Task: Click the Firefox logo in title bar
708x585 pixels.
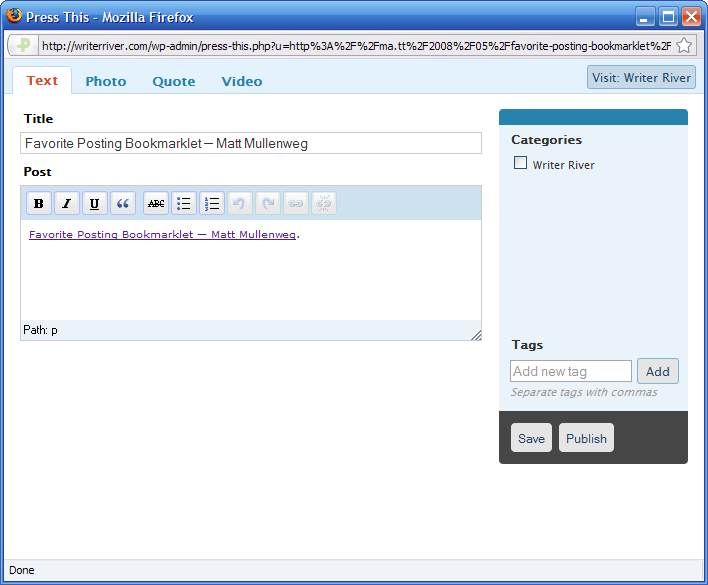Action: [14, 16]
